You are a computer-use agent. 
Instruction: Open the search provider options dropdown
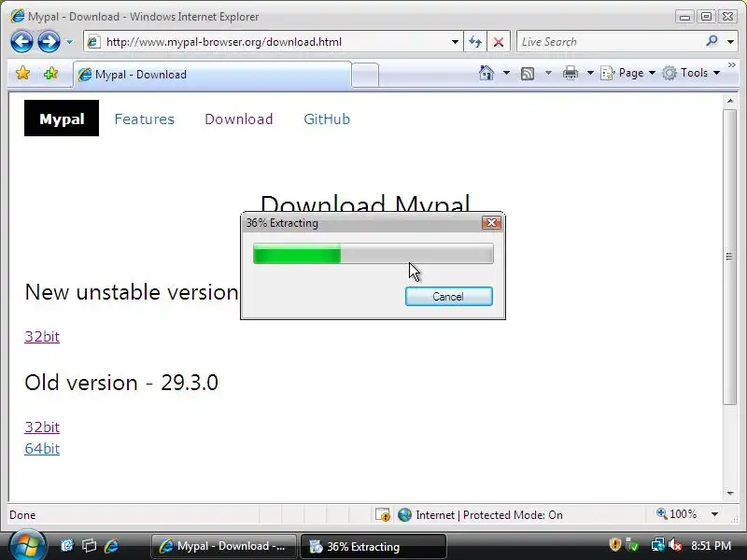[730, 42]
